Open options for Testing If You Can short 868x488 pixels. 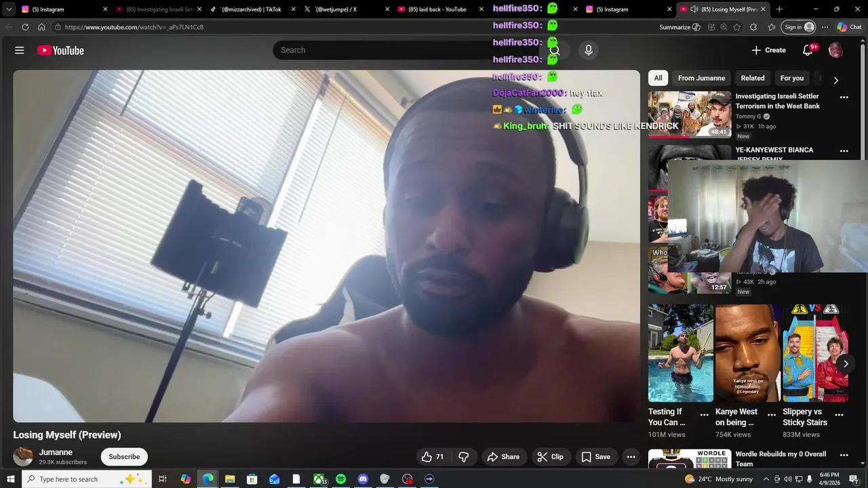(x=705, y=415)
